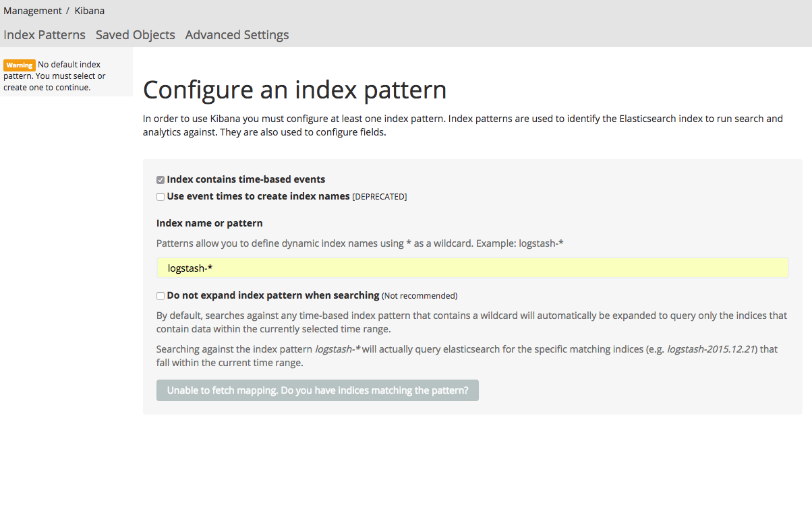The image size is (812, 507).
Task: Click the '(Not recommended)' note
Action: click(419, 296)
